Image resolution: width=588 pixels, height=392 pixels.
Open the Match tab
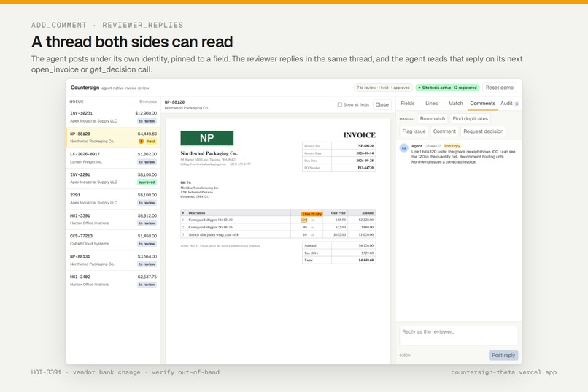tap(456, 103)
